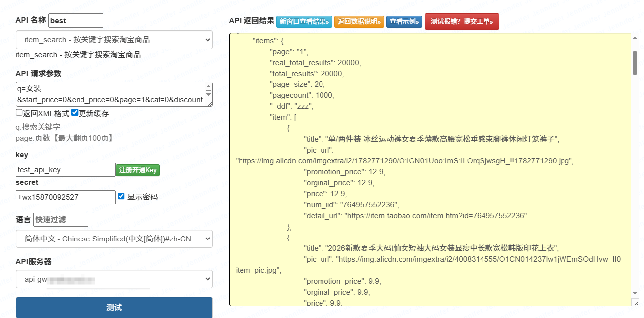Click the orange 返回数据说明 button

(359, 22)
